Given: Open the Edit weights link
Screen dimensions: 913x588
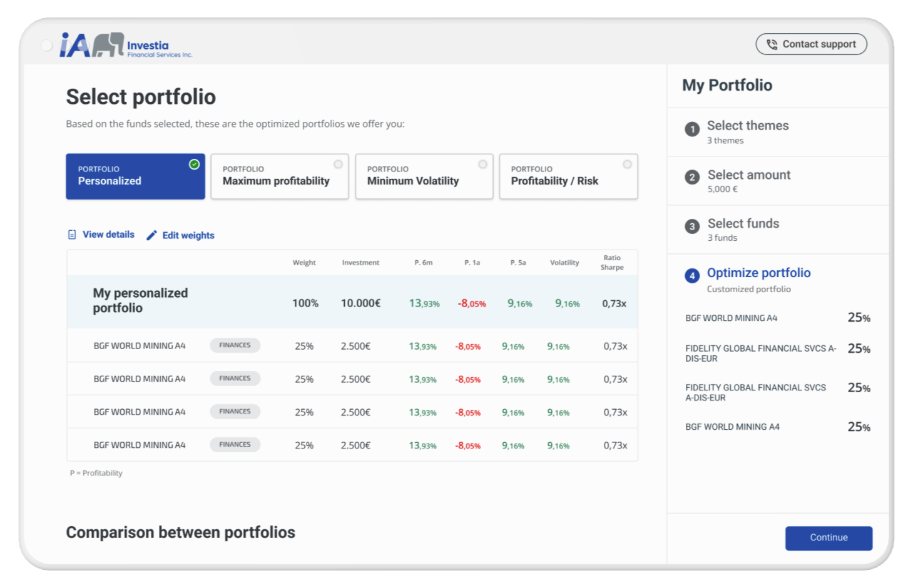Looking at the screenshot, I should [x=188, y=235].
